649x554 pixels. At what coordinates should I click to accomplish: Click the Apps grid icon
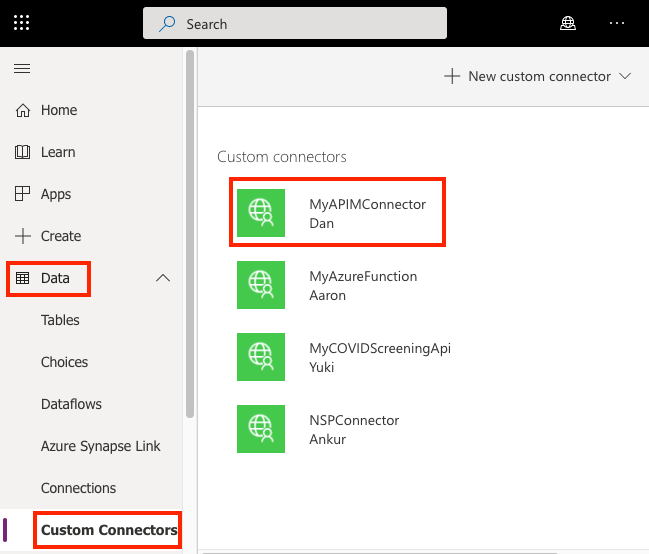pos(22,194)
